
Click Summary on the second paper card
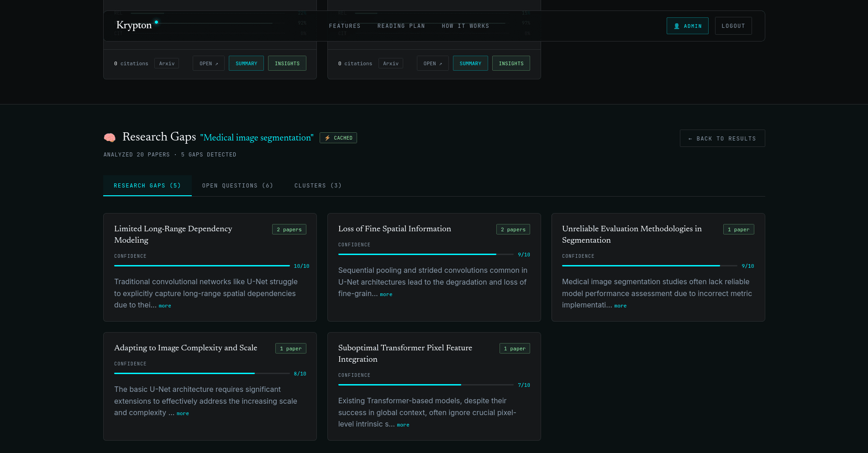click(470, 63)
